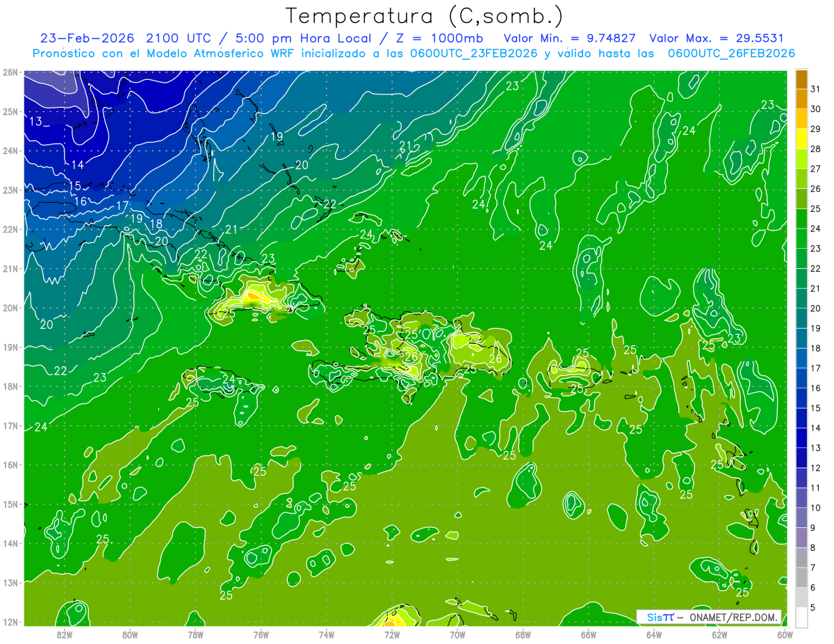Click the '62W' longitude axis label
The height and width of the screenshot is (644, 834).
(x=719, y=634)
